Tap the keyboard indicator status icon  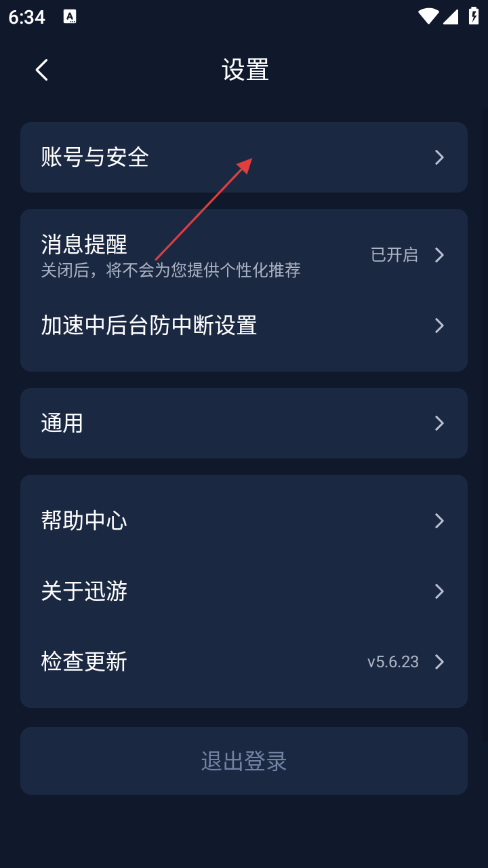click(x=70, y=17)
